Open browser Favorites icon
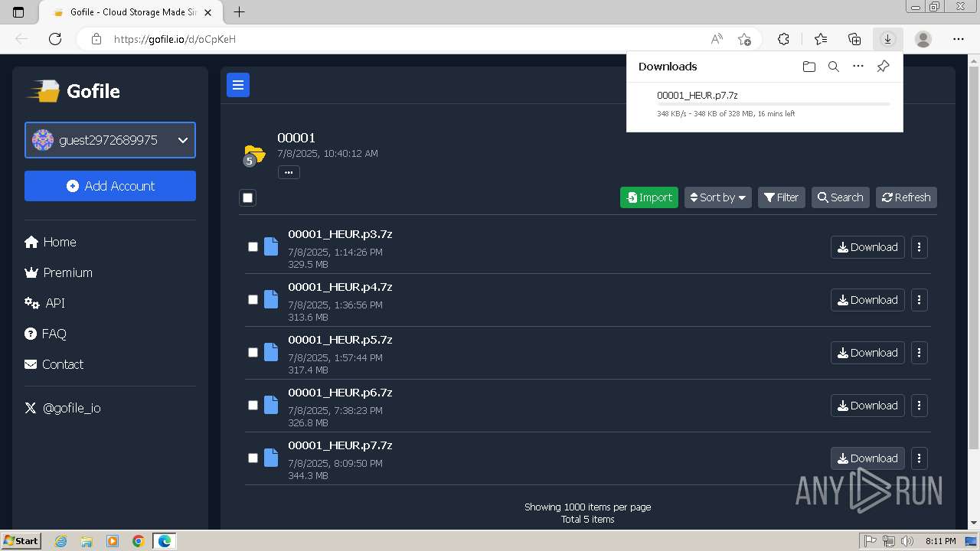The image size is (980, 551). [x=821, y=39]
